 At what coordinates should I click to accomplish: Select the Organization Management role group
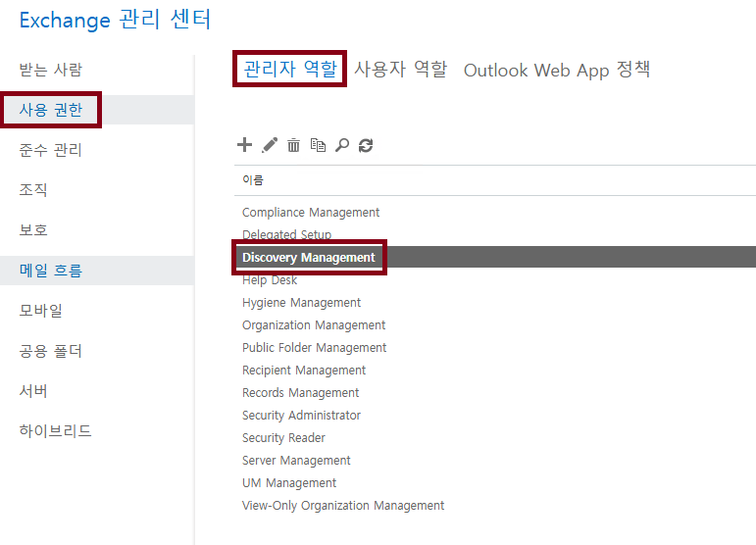click(495, 325)
